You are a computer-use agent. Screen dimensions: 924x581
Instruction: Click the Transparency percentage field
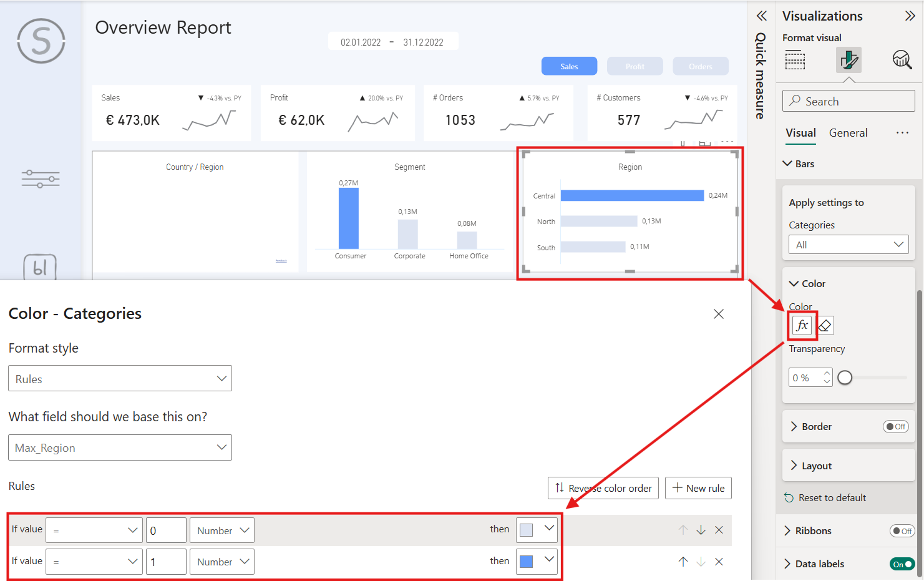810,378
